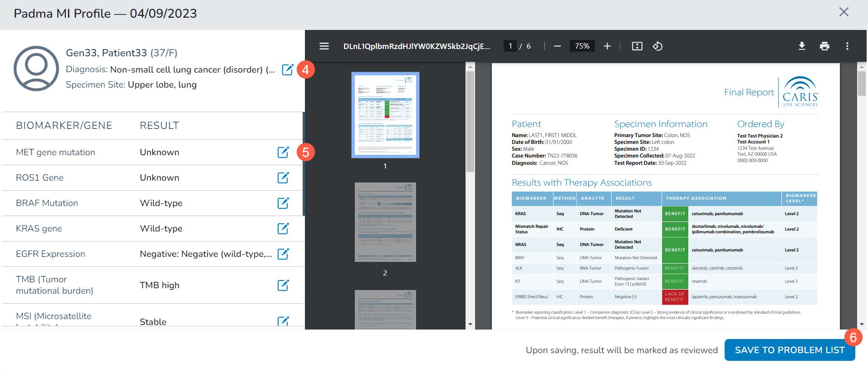Edit the BRAF Mutation result

[283, 203]
